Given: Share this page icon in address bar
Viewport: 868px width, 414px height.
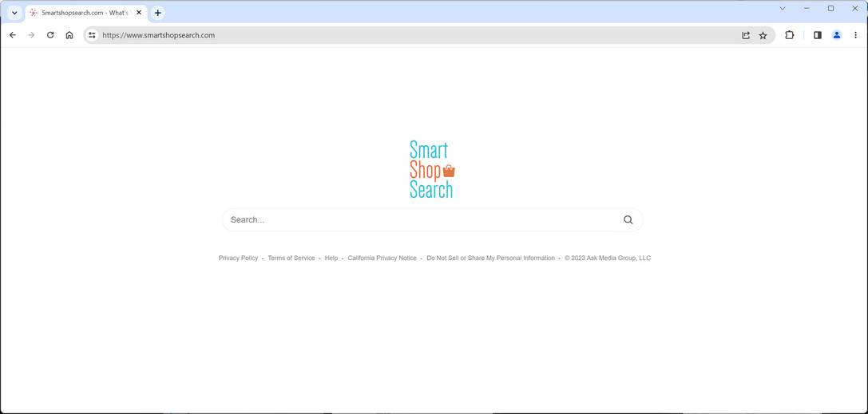Looking at the screenshot, I should [746, 35].
